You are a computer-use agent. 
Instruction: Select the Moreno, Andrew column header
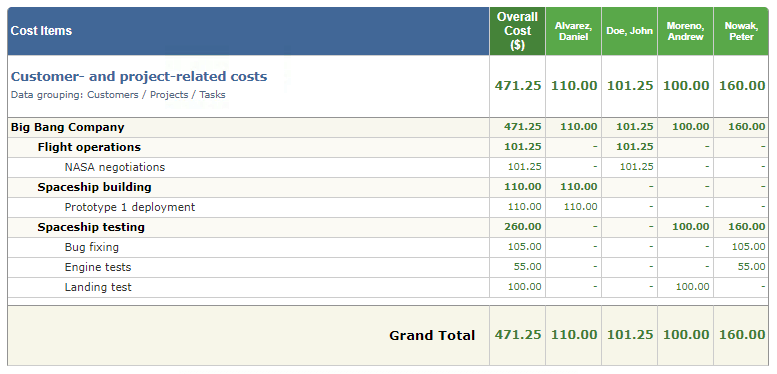(685, 31)
